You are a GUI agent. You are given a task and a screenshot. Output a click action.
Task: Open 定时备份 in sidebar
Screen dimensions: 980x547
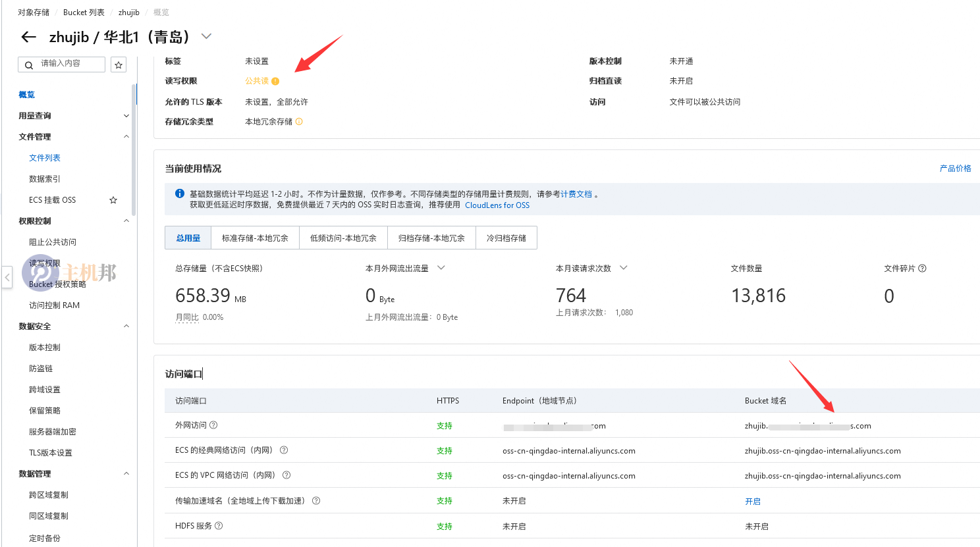pos(45,538)
